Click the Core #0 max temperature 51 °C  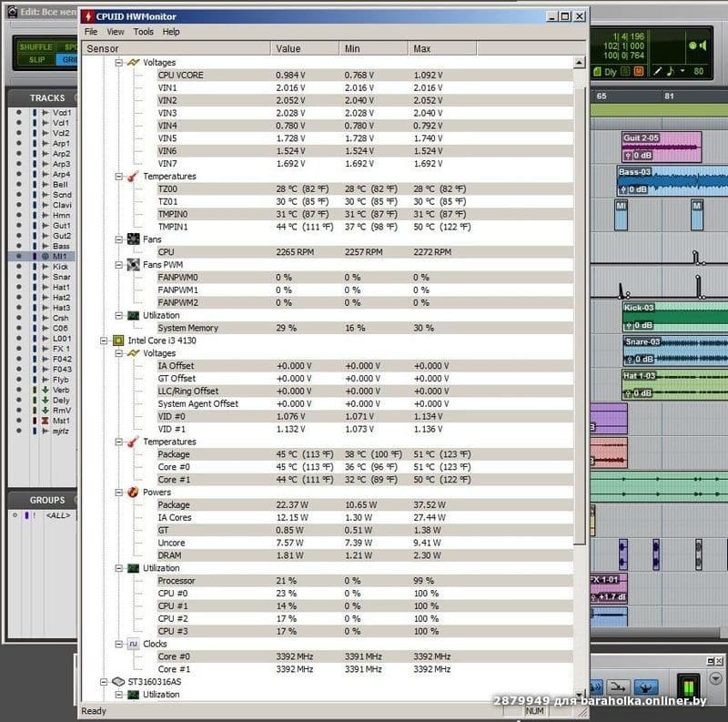[x=442, y=467]
